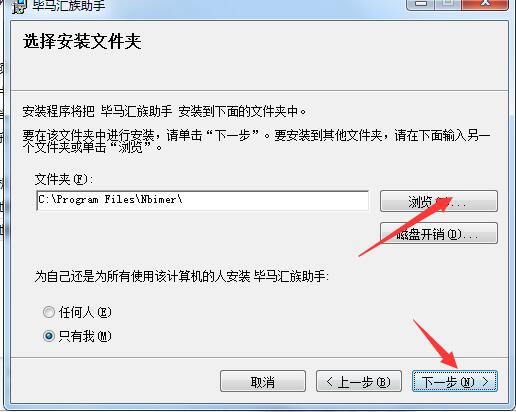Click the installer icon in the title bar
The image size is (516, 412).
click(19, 6)
